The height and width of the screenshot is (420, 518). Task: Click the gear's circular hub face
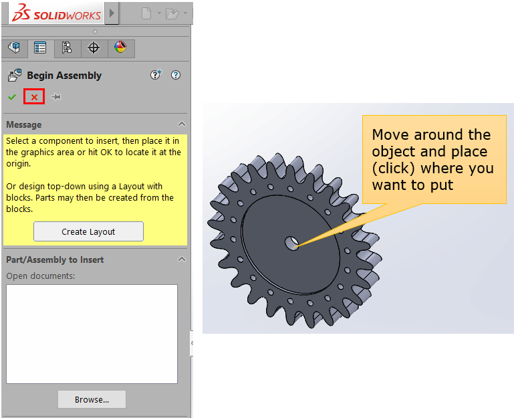click(290, 245)
